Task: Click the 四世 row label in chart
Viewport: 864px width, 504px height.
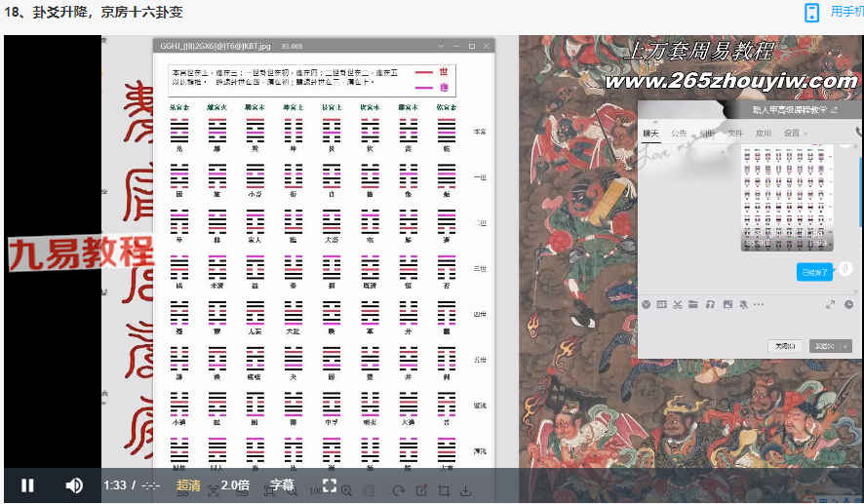Action: click(x=480, y=314)
